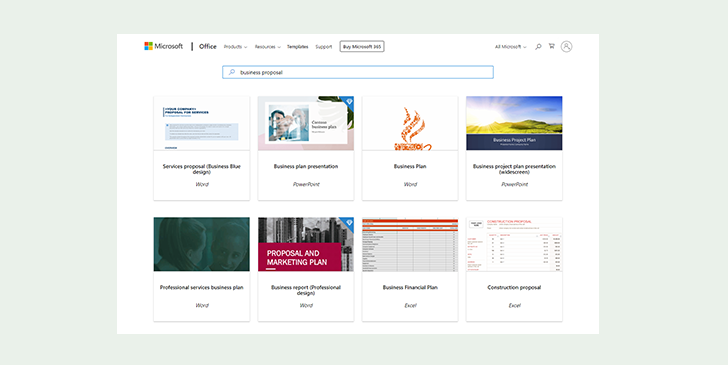The height and width of the screenshot is (365, 728).
Task: Open Business plan presentation thumbnail
Action: (x=306, y=123)
